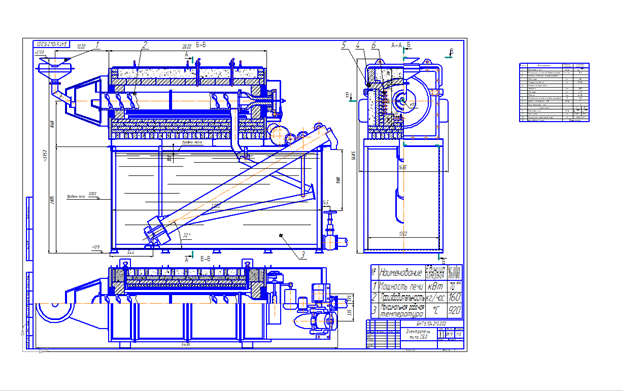Click the 2820 length dimension above the furnace
The width and height of the screenshot is (623, 391).
(x=187, y=47)
